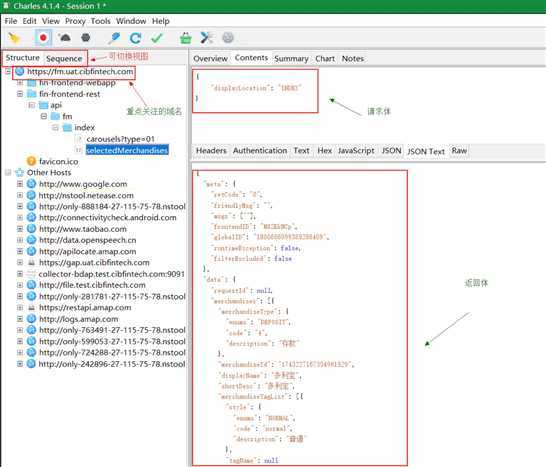The height and width of the screenshot is (467, 546).
Task: Select http://file.test.cibfintech.com host
Action: tap(92, 285)
